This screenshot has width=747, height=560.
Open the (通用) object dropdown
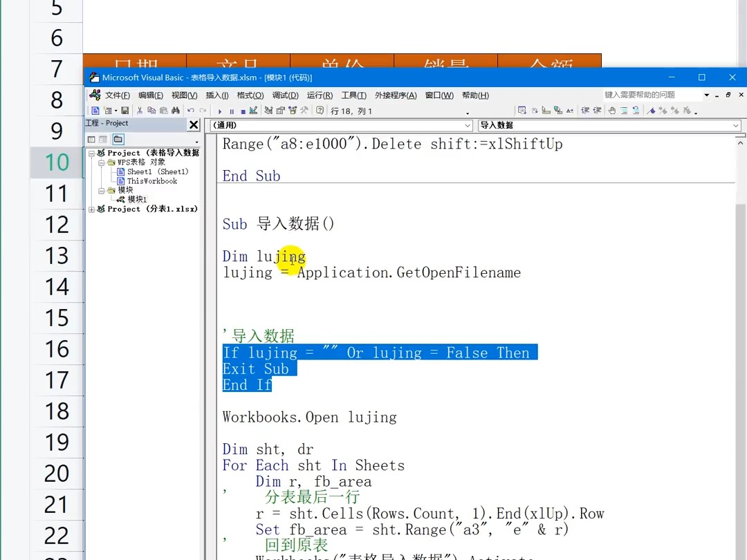[468, 125]
